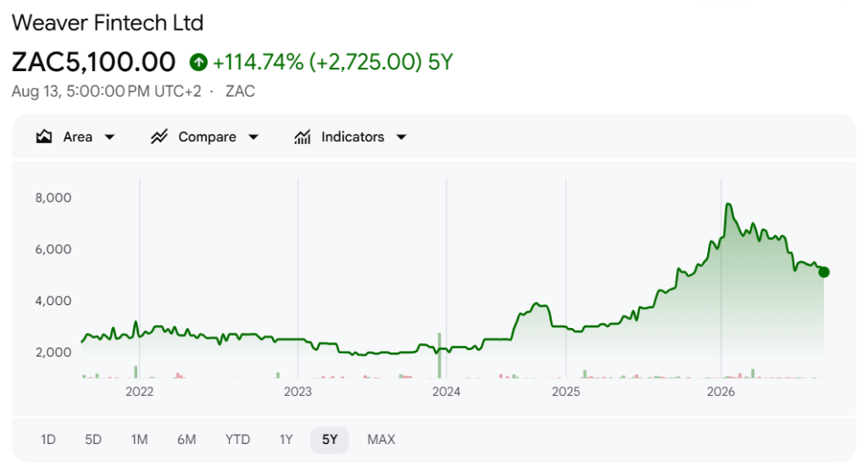Click the Weaver Fintech Ltd title
The height and width of the screenshot is (467, 868).
[108, 23]
